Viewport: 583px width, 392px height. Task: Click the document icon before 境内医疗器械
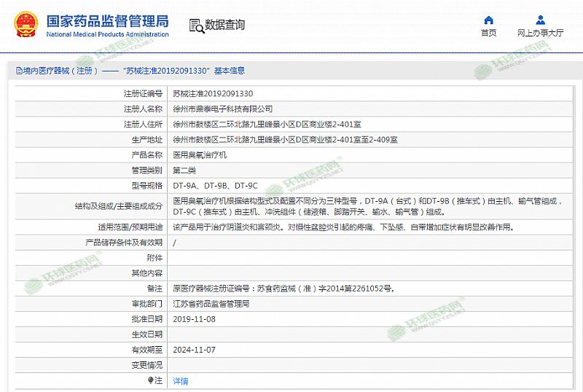pyautogui.click(x=20, y=71)
